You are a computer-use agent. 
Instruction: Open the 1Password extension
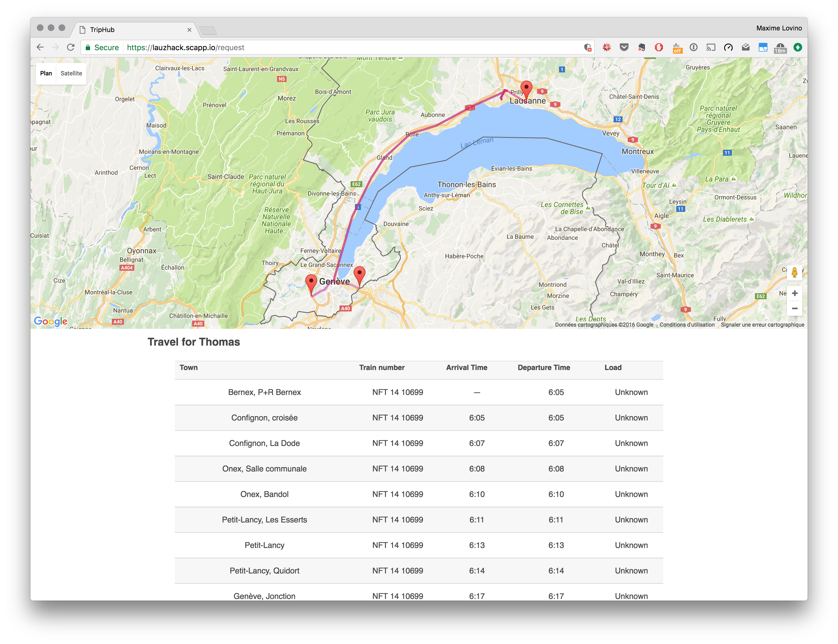[x=693, y=47]
